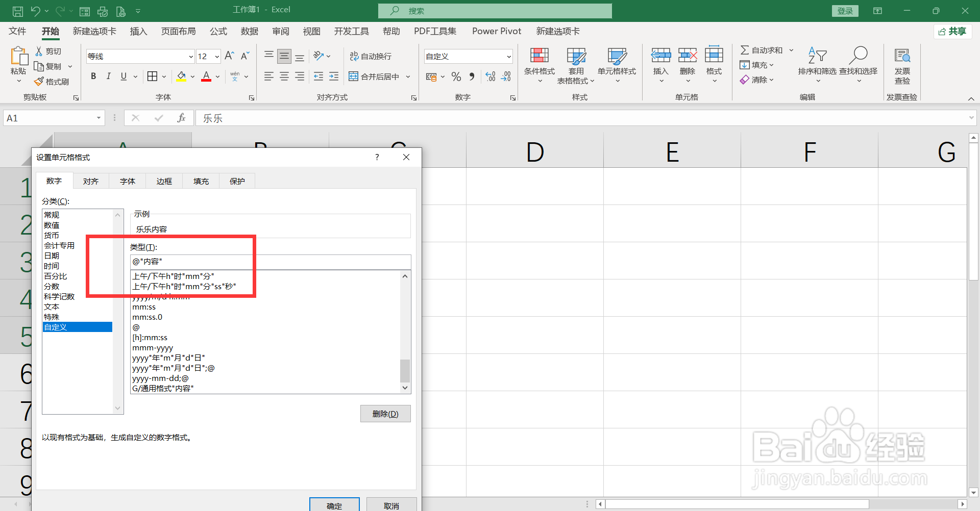Click the Share (共享) button
Viewport: 980px width, 511px height.
click(x=952, y=32)
